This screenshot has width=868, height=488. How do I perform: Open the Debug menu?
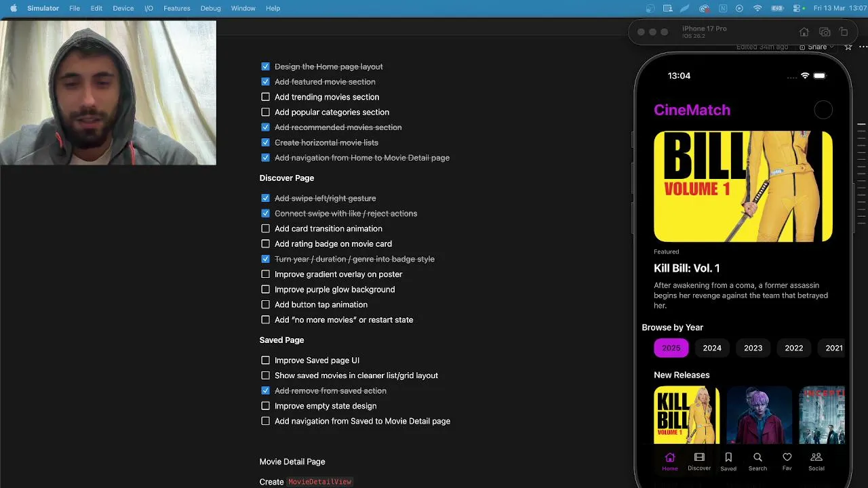210,8
